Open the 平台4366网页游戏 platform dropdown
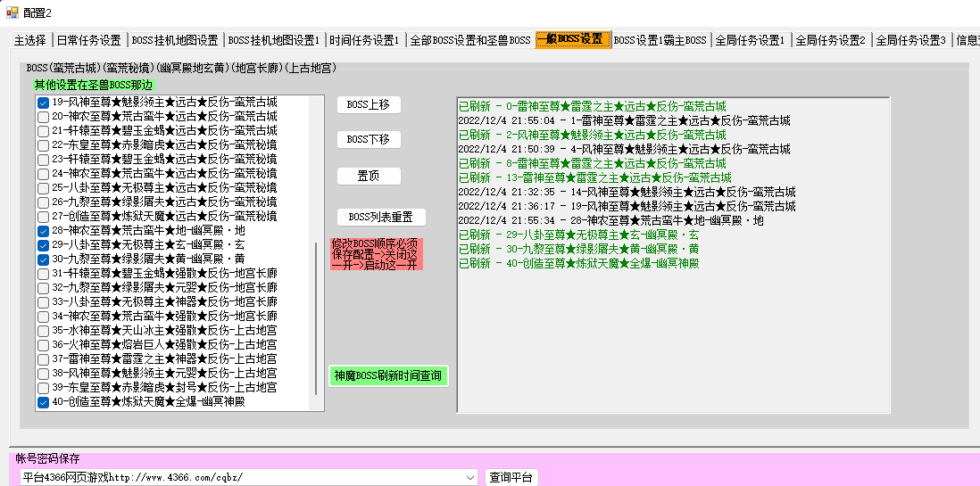The height and width of the screenshot is (486, 980). [470, 478]
